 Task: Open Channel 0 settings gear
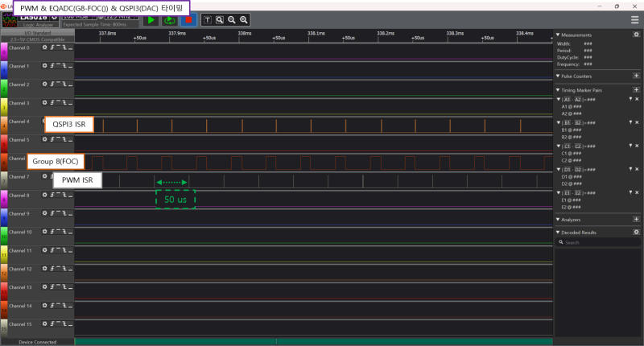[45, 47]
